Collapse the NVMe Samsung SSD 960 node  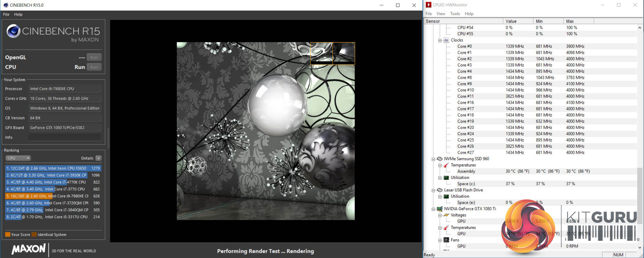(433, 159)
